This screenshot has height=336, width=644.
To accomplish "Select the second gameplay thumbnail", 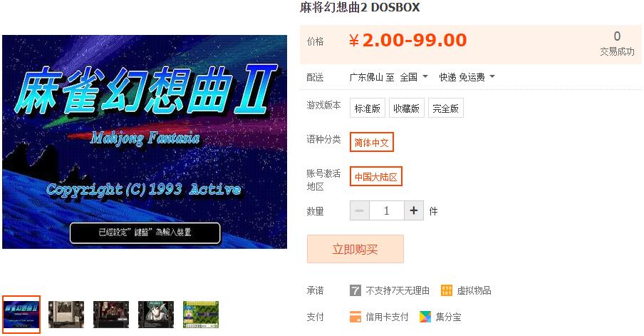I will [x=66, y=315].
